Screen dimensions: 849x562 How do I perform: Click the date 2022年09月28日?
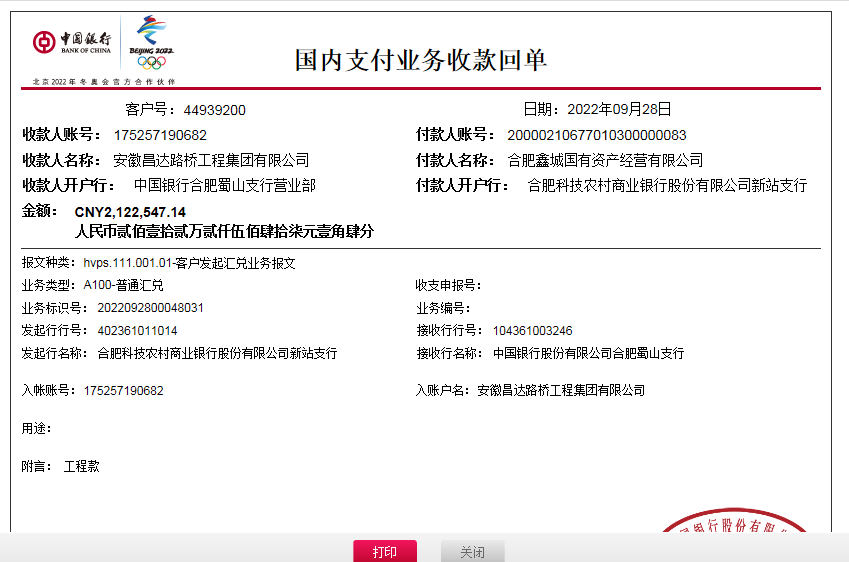click(x=619, y=110)
